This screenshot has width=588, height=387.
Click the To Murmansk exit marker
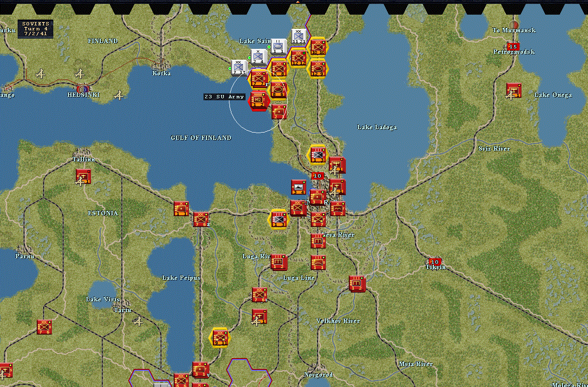click(x=514, y=25)
